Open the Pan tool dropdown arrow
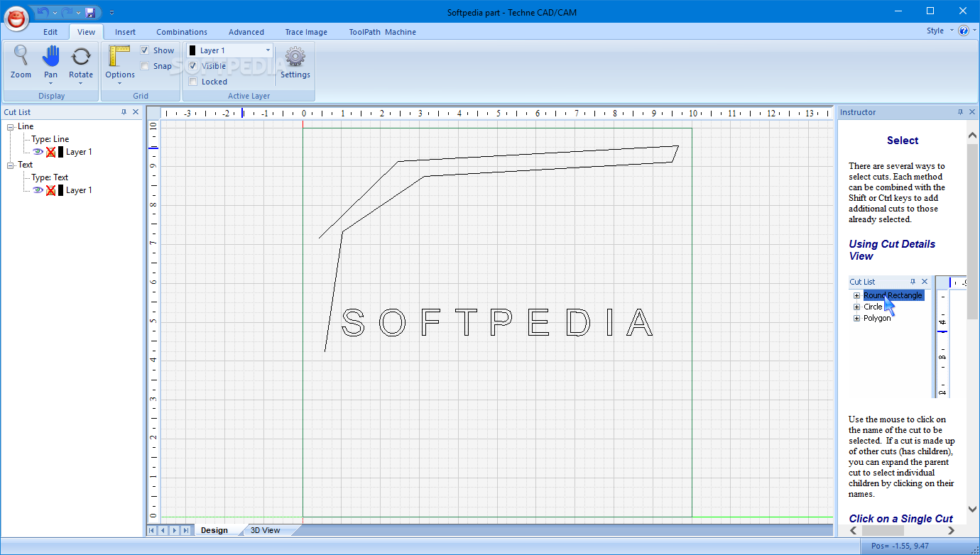The image size is (980, 555). 50,83
